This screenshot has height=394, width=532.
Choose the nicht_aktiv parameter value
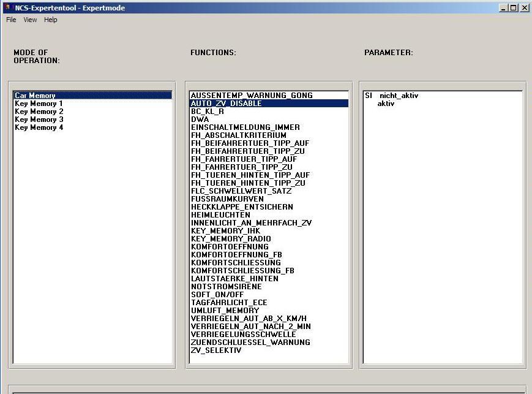399,96
